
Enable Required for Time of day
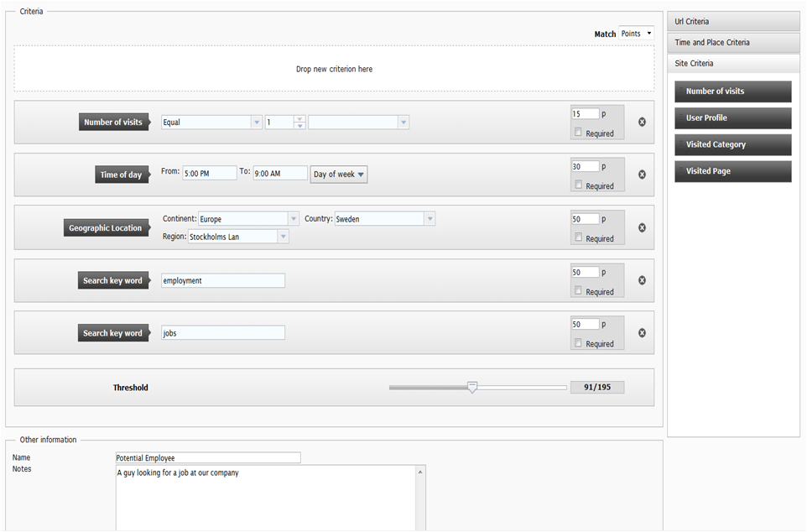coord(578,185)
